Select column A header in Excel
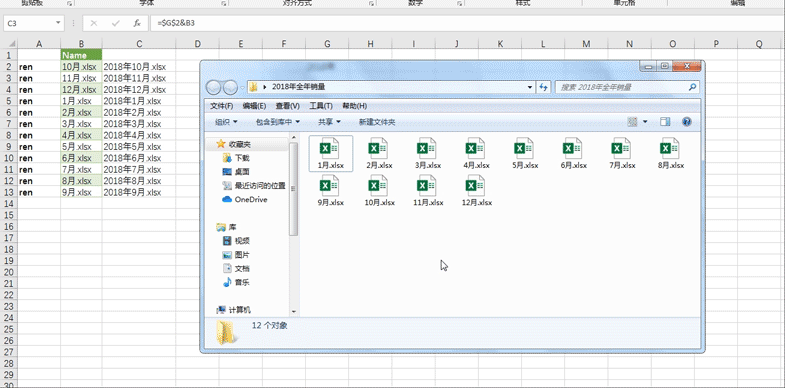785x388 pixels. (x=39, y=44)
